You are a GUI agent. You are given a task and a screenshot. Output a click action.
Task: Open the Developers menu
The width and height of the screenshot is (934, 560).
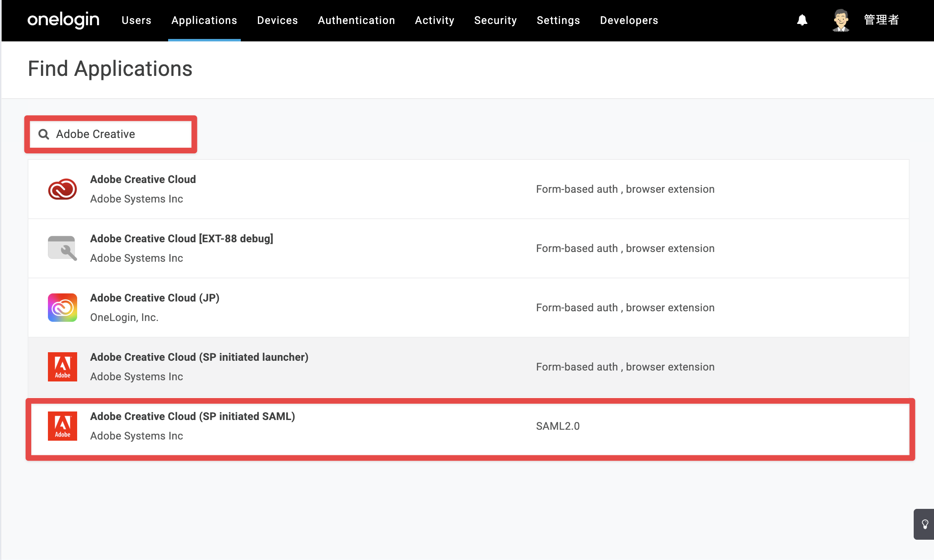[x=629, y=20]
